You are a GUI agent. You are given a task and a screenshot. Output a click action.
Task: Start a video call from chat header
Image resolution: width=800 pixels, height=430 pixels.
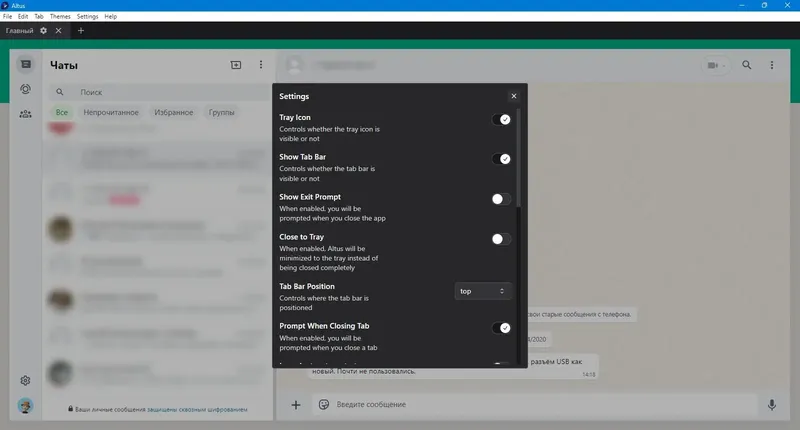point(716,65)
